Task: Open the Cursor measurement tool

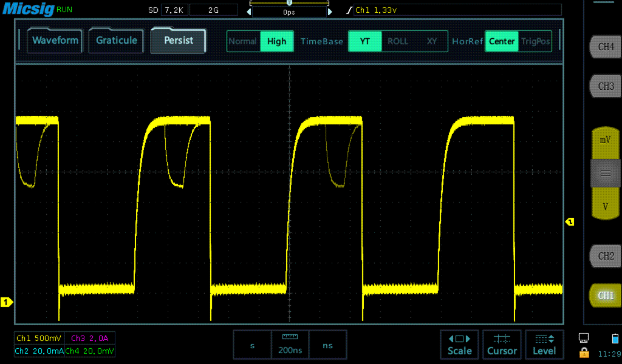Action: point(502,345)
